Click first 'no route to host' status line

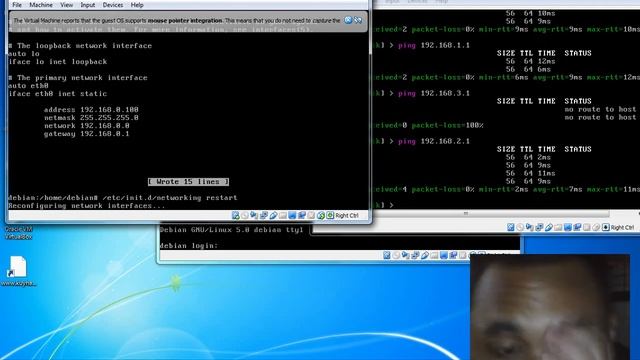coord(600,109)
